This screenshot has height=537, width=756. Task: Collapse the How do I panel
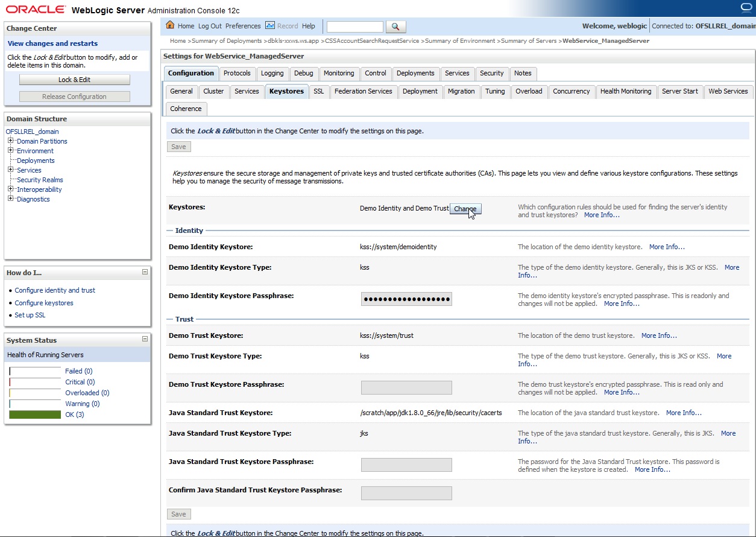coord(145,272)
